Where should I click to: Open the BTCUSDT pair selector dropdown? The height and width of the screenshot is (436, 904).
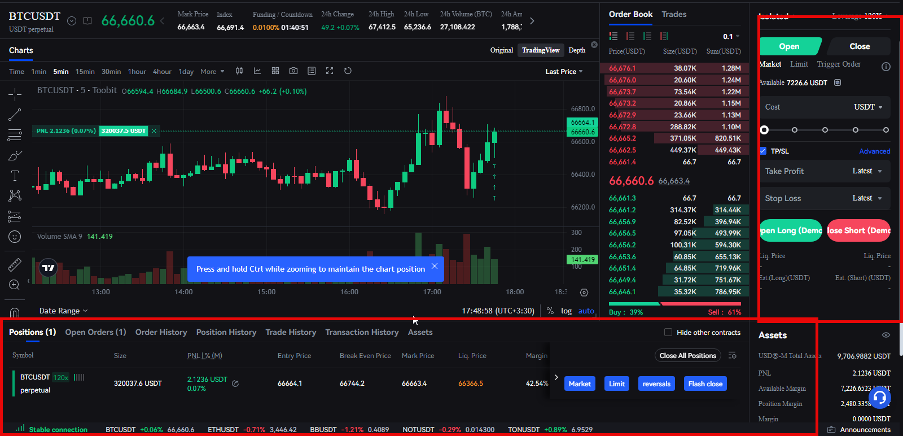click(71, 21)
